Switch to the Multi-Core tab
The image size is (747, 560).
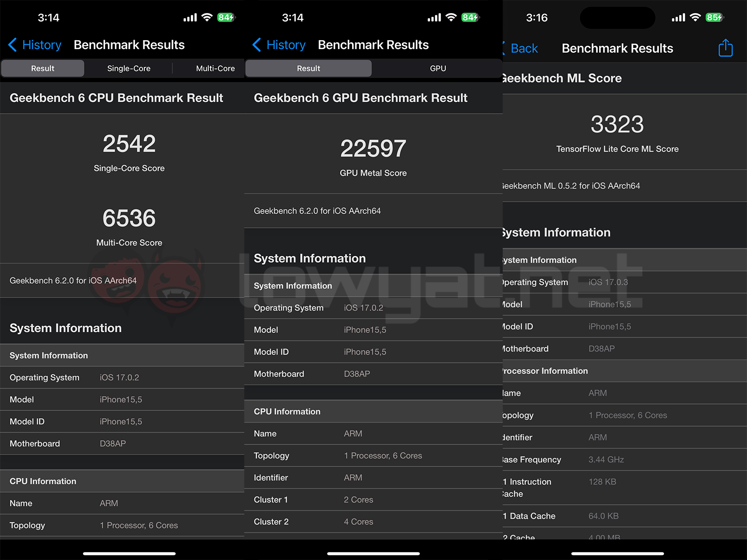pos(215,68)
